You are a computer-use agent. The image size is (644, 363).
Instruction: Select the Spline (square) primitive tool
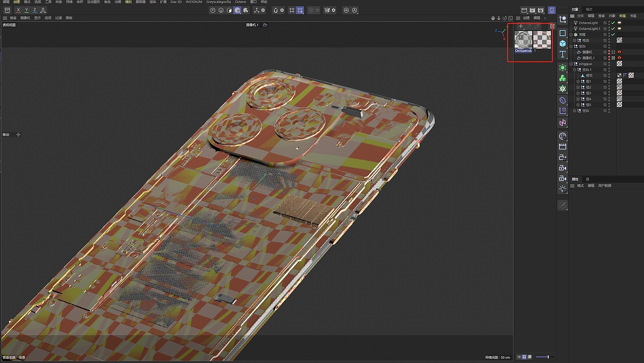click(562, 33)
